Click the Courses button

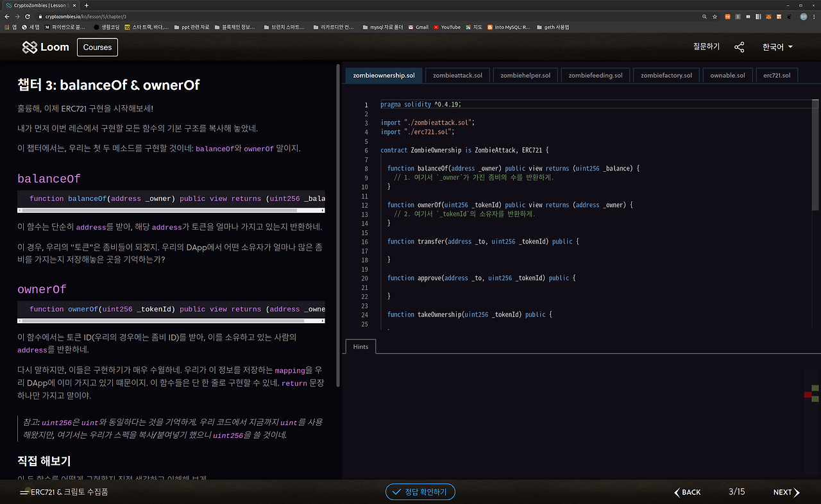[97, 47]
